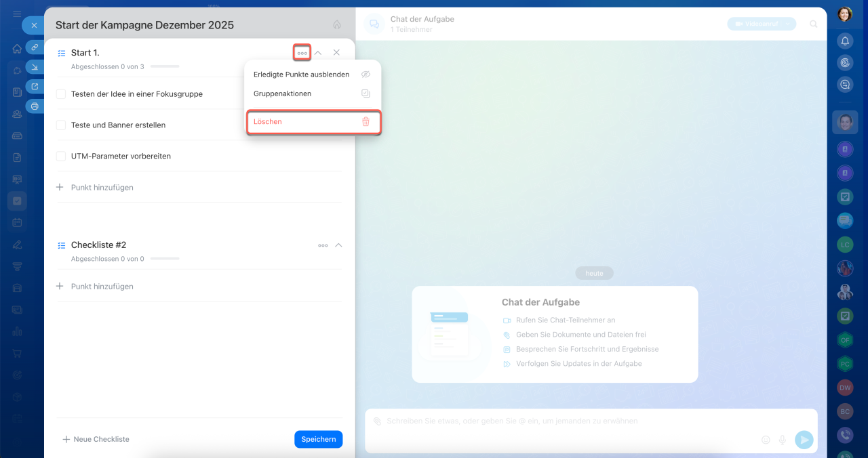868x458 pixels.
Task: Click the Start 1. checklist list icon
Action: pyautogui.click(x=62, y=53)
